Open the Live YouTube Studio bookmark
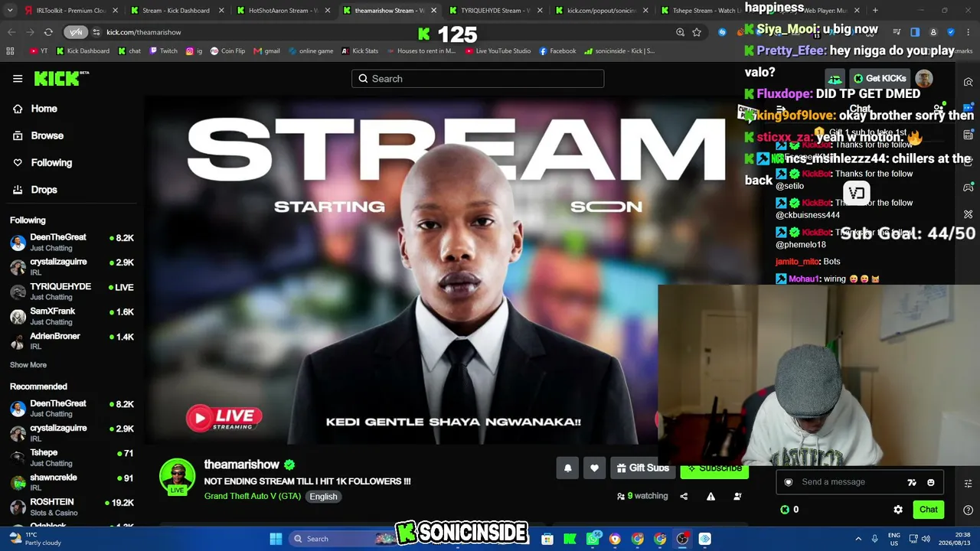This screenshot has width=980, height=551. pyautogui.click(x=497, y=51)
